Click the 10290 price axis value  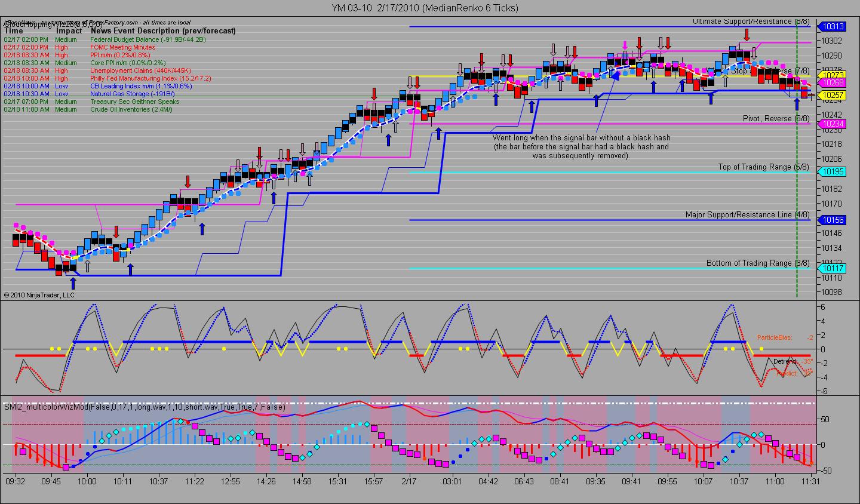(x=832, y=56)
